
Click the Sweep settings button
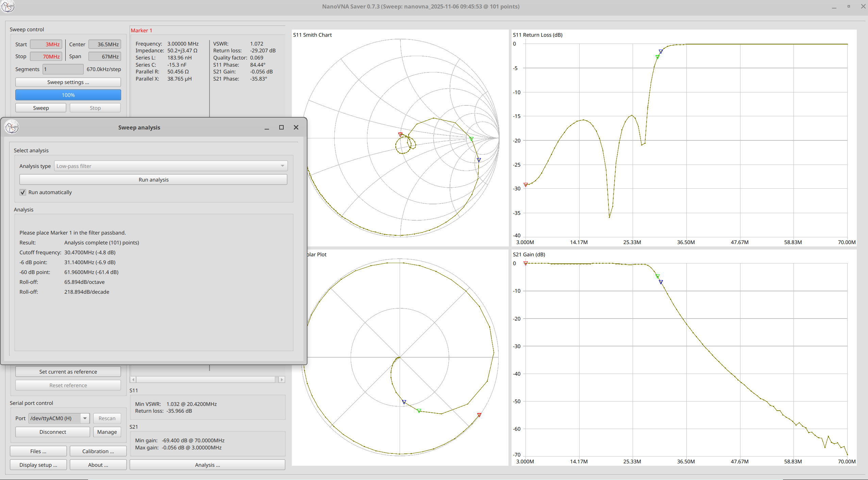coord(68,82)
